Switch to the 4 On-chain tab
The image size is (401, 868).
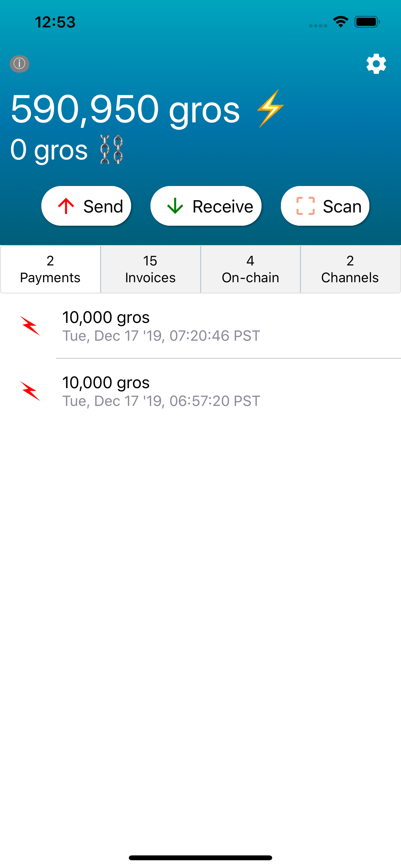tap(250, 269)
